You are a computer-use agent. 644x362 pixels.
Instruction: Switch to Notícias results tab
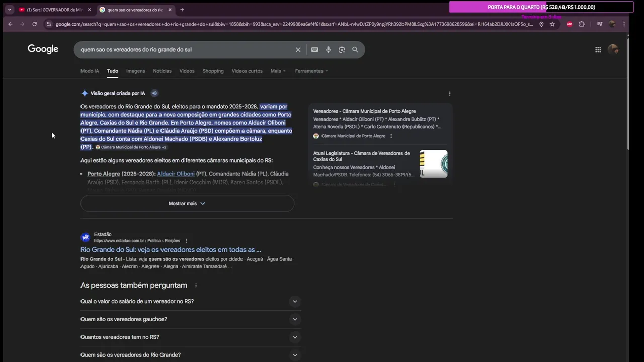pos(162,71)
